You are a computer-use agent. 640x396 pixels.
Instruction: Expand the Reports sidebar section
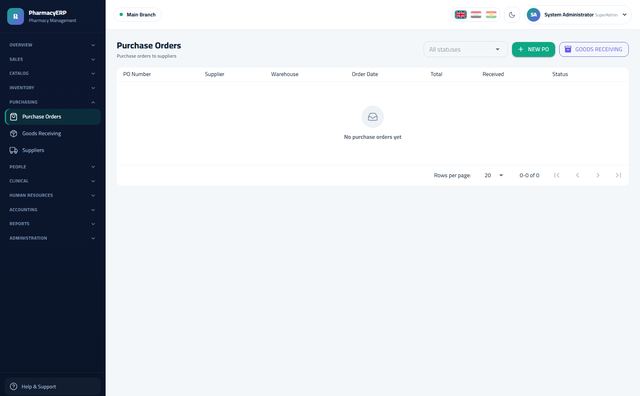pos(53,224)
